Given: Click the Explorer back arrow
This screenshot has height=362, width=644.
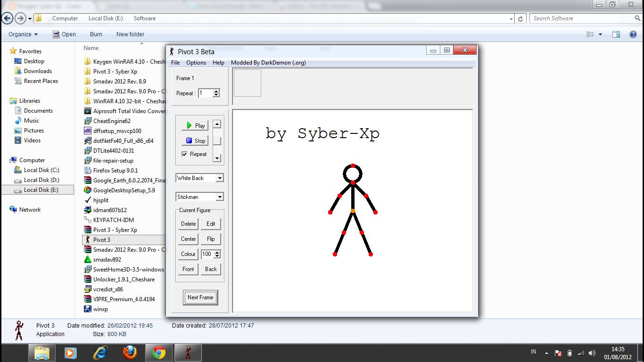Looking at the screenshot, I should [x=8, y=18].
